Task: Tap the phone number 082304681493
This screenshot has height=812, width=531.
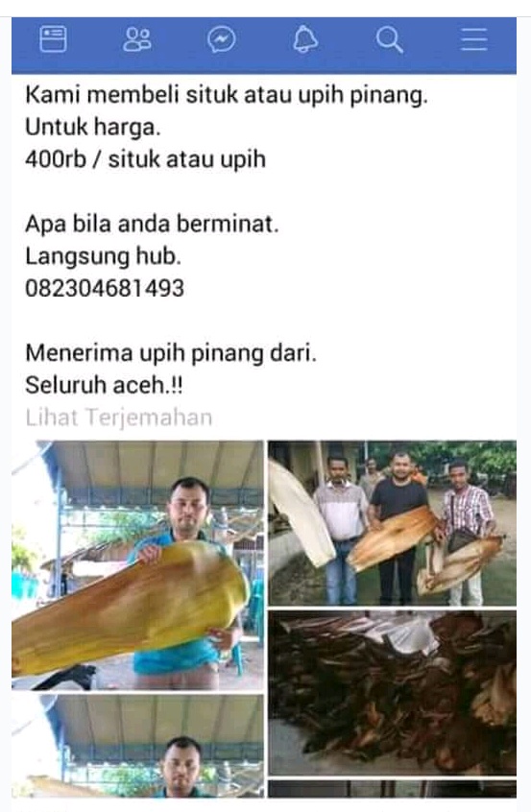Action: (105, 289)
